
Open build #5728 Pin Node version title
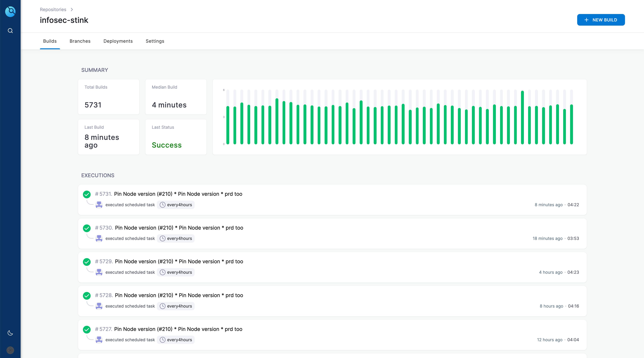[x=179, y=295]
